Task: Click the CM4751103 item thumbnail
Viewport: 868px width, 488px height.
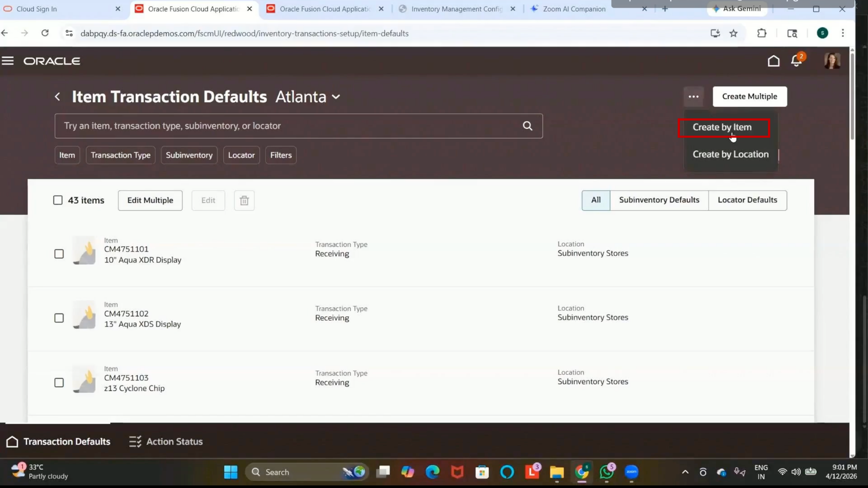Action: point(85,379)
